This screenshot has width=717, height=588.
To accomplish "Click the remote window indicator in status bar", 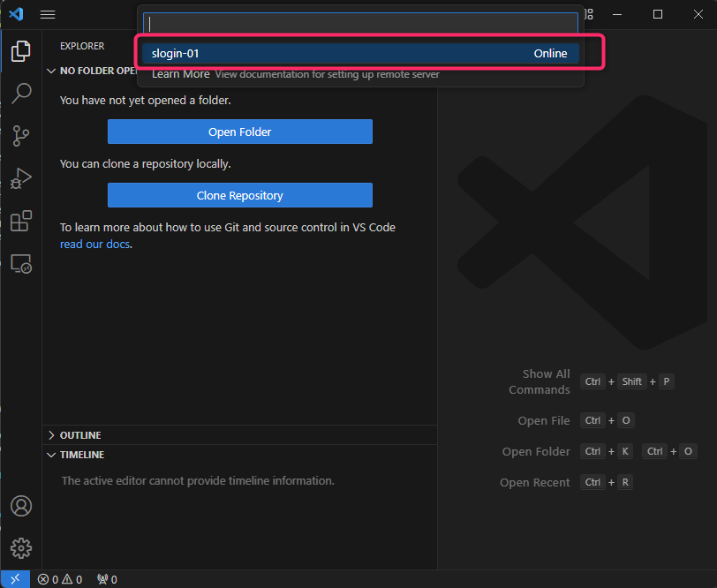I will pos(15,579).
